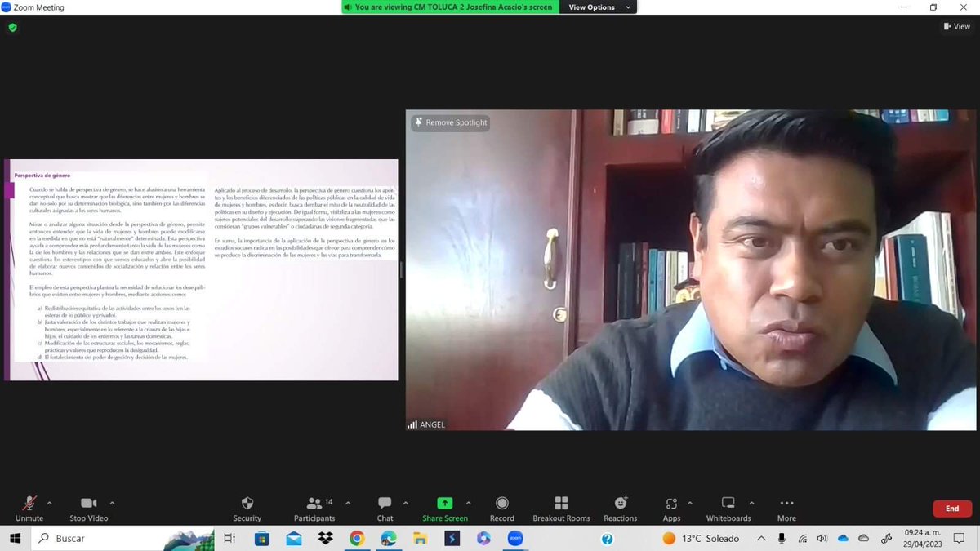Open Microsoft Store from the taskbar
The height and width of the screenshot is (551, 980).
(262, 539)
